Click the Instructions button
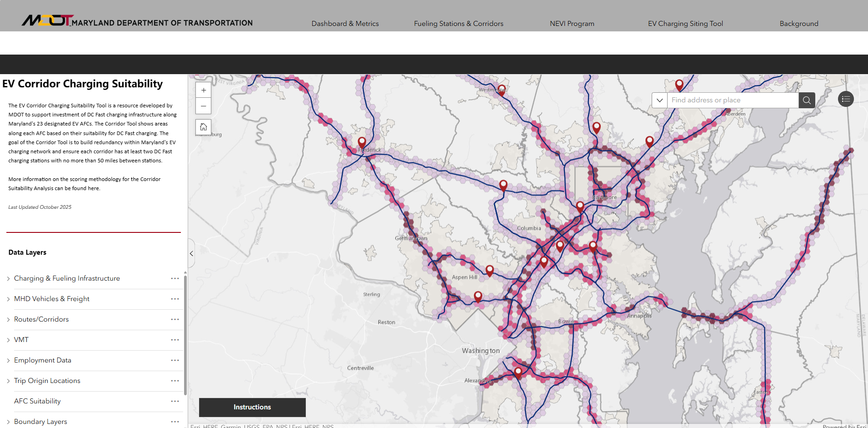 pos(252,407)
